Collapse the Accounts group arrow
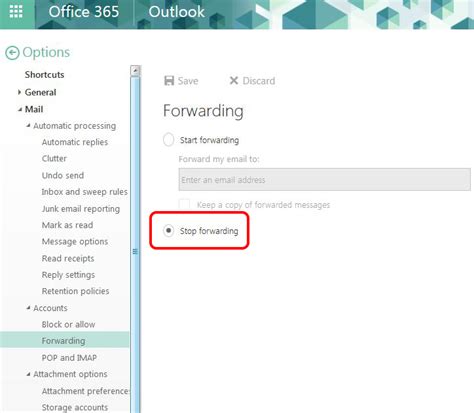The width and height of the screenshot is (474, 413). pyautogui.click(x=28, y=308)
